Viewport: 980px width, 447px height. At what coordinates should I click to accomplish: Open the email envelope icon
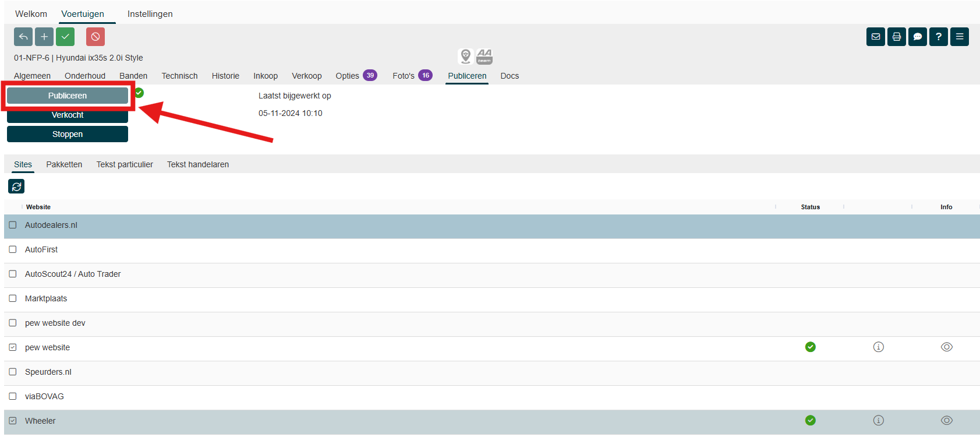(x=875, y=37)
